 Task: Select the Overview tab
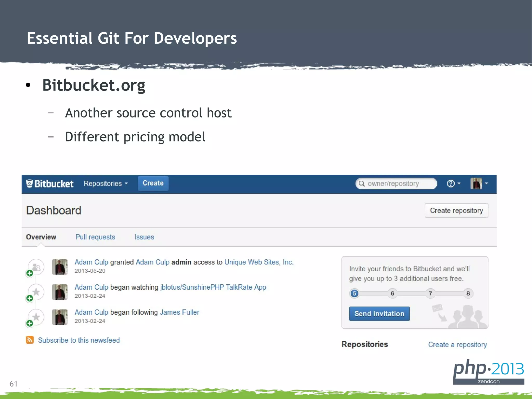tap(41, 237)
